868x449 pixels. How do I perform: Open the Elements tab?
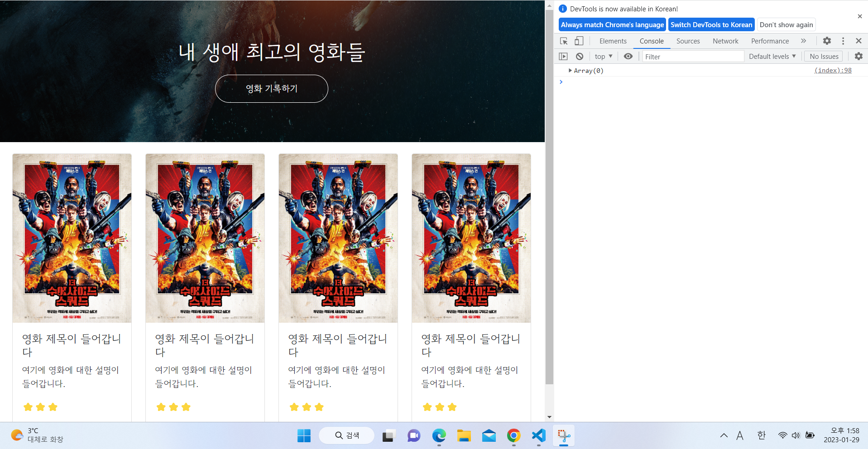point(613,41)
